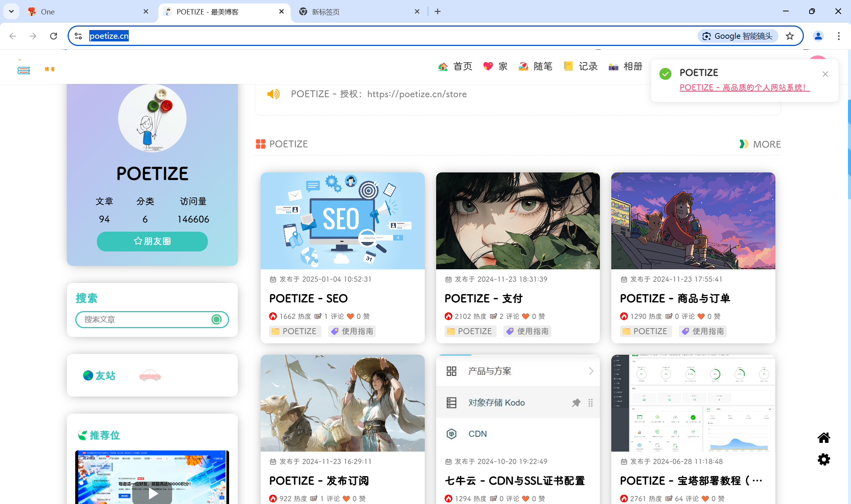The image size is (851, 504).
Task: Click the 64 评论 count on 宝塔部署教程
Action: tap(686, 499)
